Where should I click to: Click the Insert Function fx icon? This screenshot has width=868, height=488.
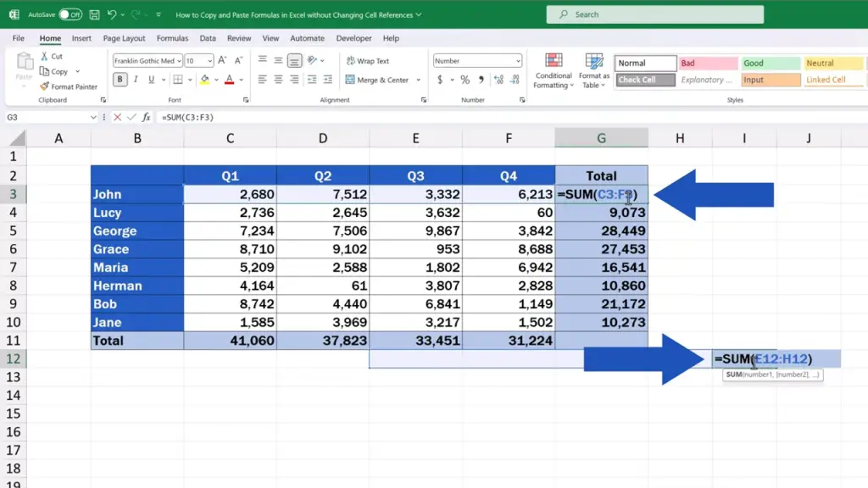pyautogui.click(x=146, y=117)
